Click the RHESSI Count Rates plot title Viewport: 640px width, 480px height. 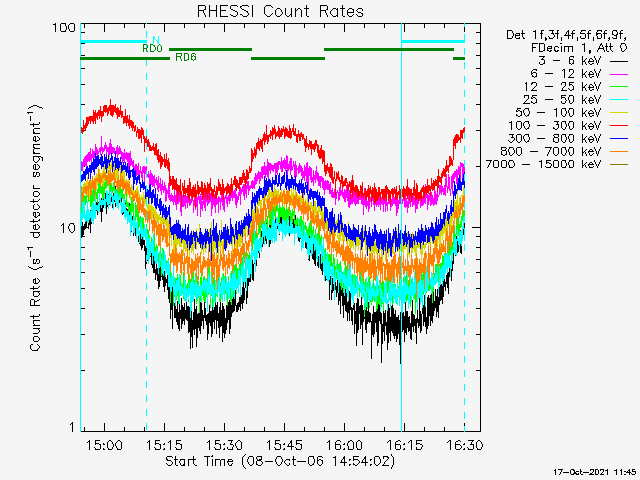pos(280,11)
